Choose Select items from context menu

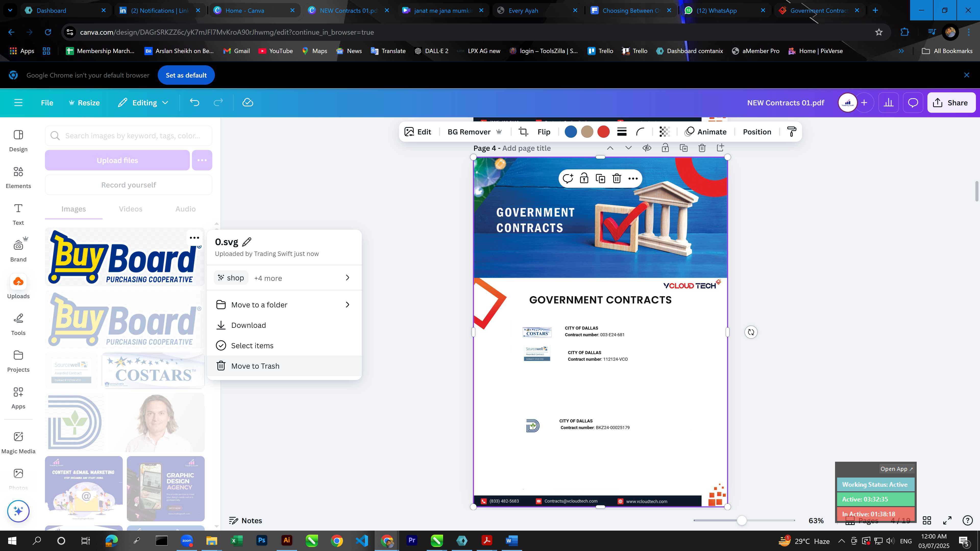tap(284, 346)
